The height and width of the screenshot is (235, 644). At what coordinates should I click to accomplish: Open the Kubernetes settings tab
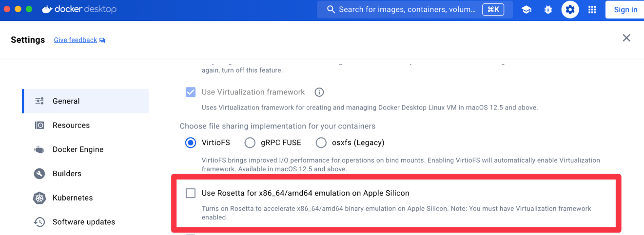(x=86, y=198)
